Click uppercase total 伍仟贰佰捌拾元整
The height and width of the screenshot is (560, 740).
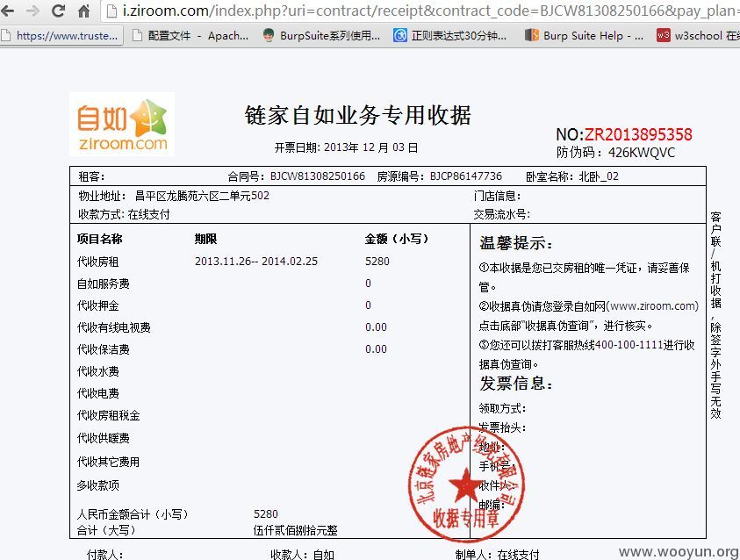click(x=296, y=531)
